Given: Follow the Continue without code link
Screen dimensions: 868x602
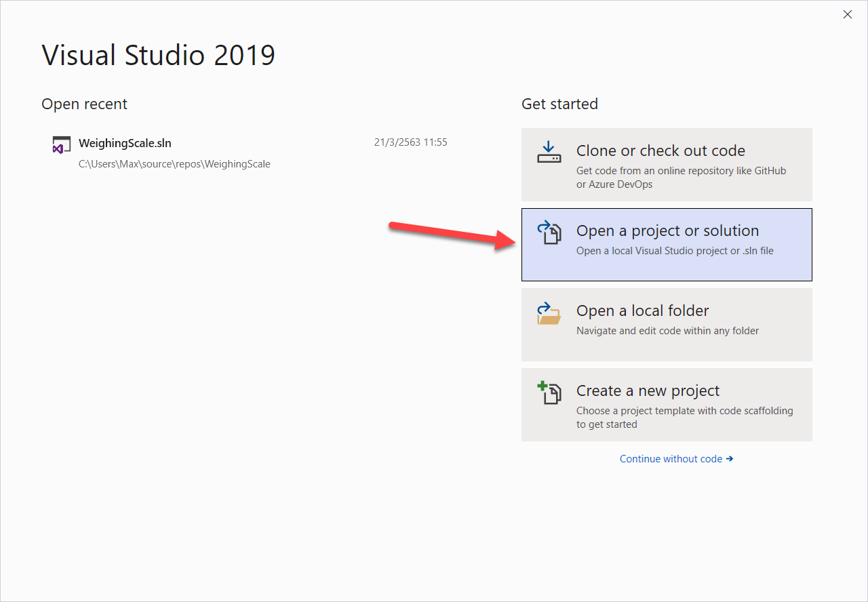Looking at the screenshot, I should tap(676, 459).
